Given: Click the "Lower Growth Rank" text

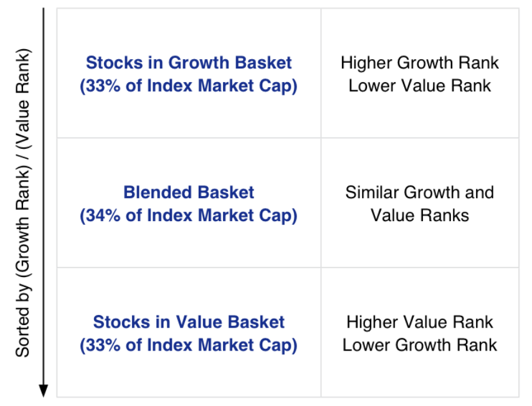Looking at the screenshot, I should [420, 345].
